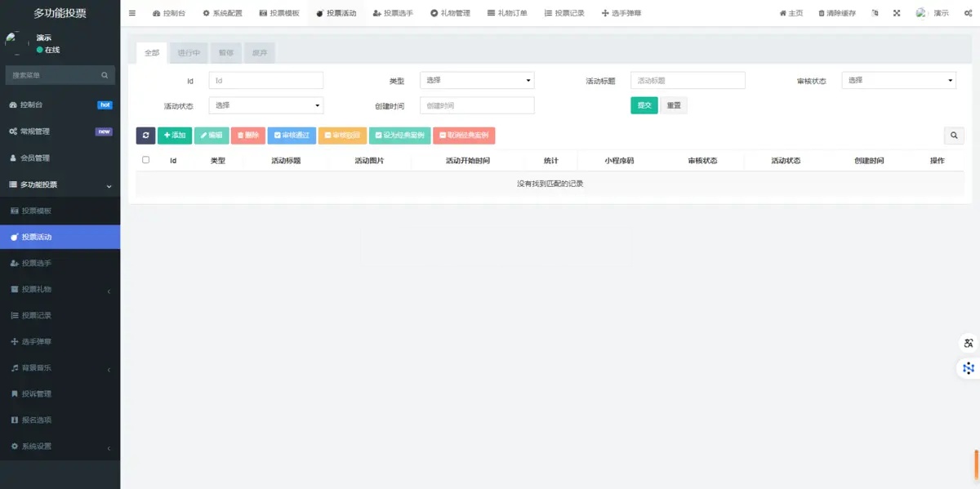Click the accessibility floating icon
Screen dimensions: 980x489
969,343
